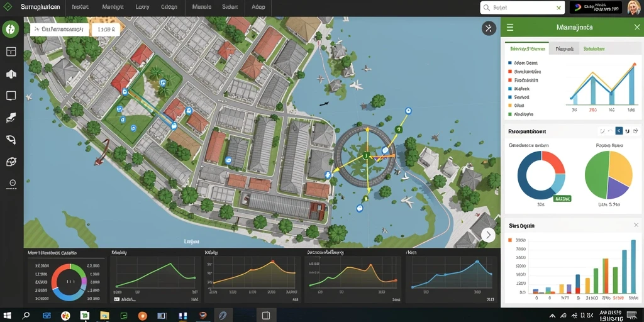Click the round next arrow button on map
The height and width of the screenshot is (322, 644).
pyautogui.click(x=488, y=235)
